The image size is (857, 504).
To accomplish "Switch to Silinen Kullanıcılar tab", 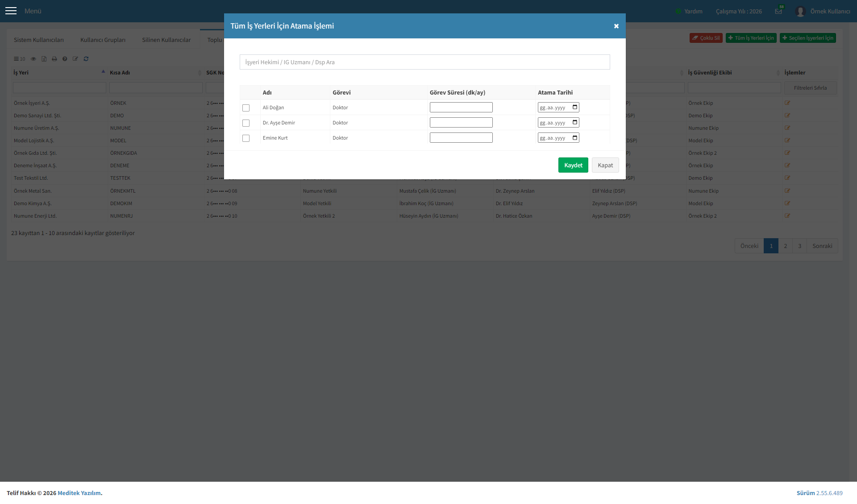I will [166, 40].
